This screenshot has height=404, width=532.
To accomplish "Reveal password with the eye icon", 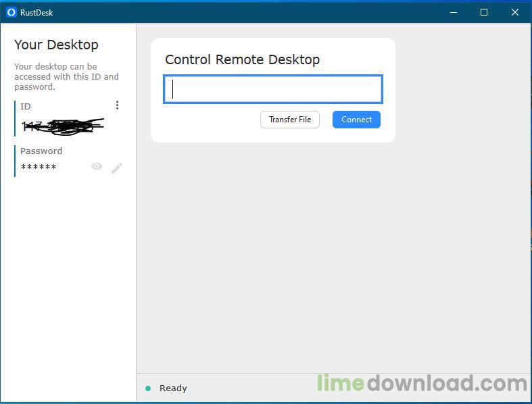I will coord(97,166).
